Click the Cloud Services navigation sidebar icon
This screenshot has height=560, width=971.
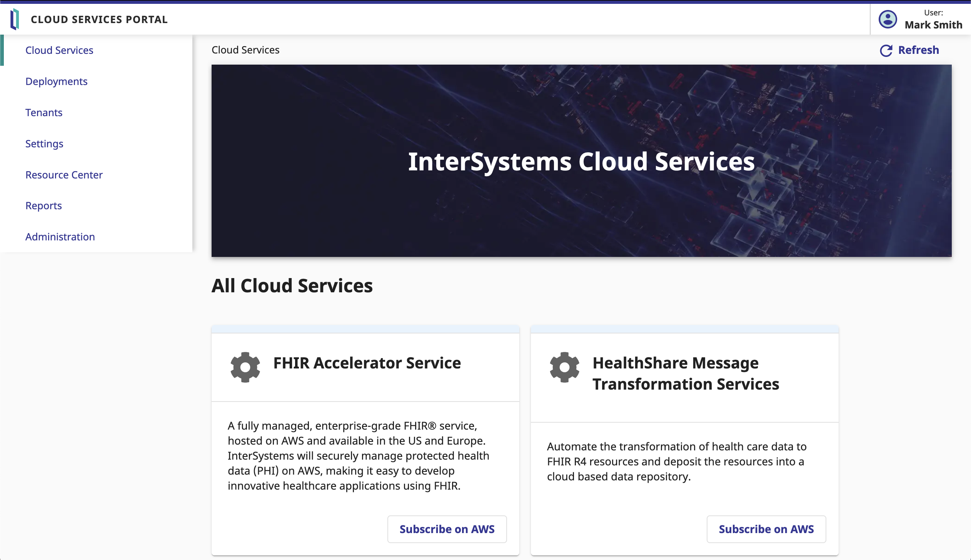click(59, 50)
